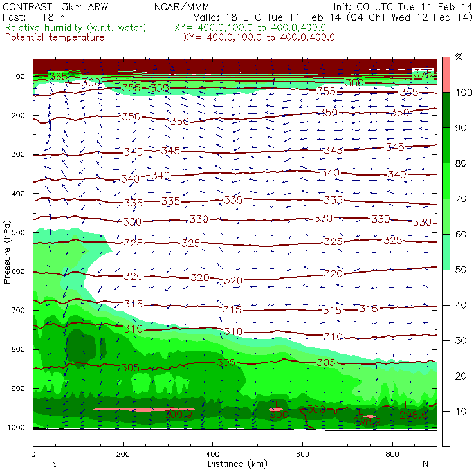Click the '50' colorbar tick label
The image size is (476, 476).
tap(461, 270)
